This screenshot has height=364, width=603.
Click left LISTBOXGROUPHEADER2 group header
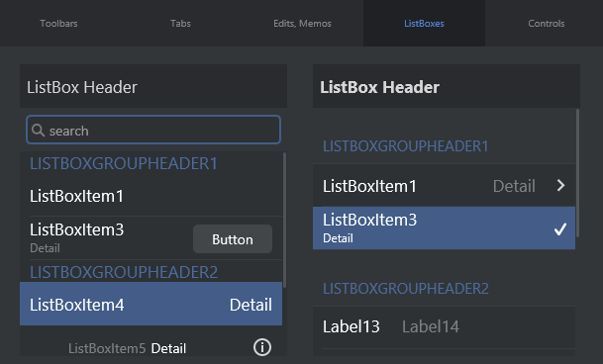[x=124, y=272]
